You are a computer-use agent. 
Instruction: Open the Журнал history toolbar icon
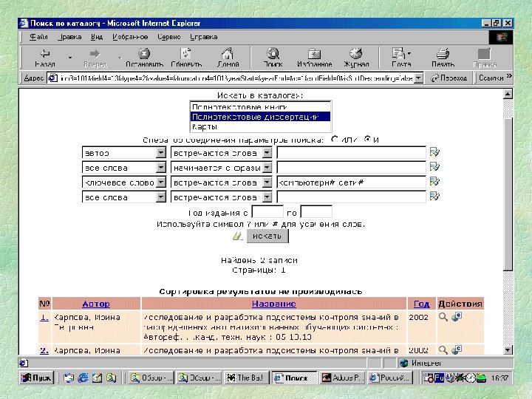coord(356,58)
